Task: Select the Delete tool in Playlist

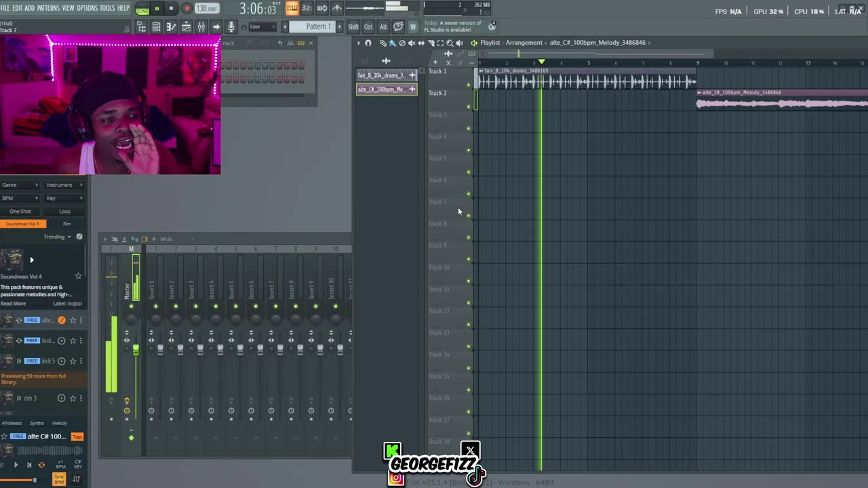Action: (401, 43)
